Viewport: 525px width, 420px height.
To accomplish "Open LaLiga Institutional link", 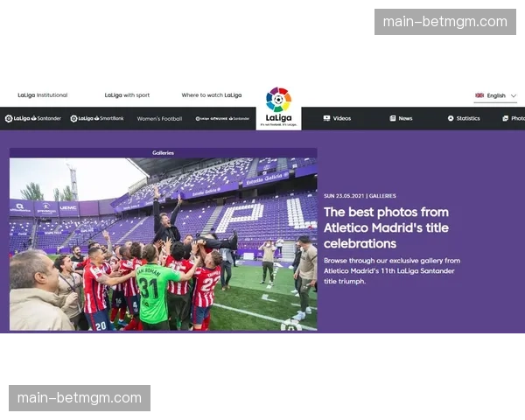I will pos(43,95).
